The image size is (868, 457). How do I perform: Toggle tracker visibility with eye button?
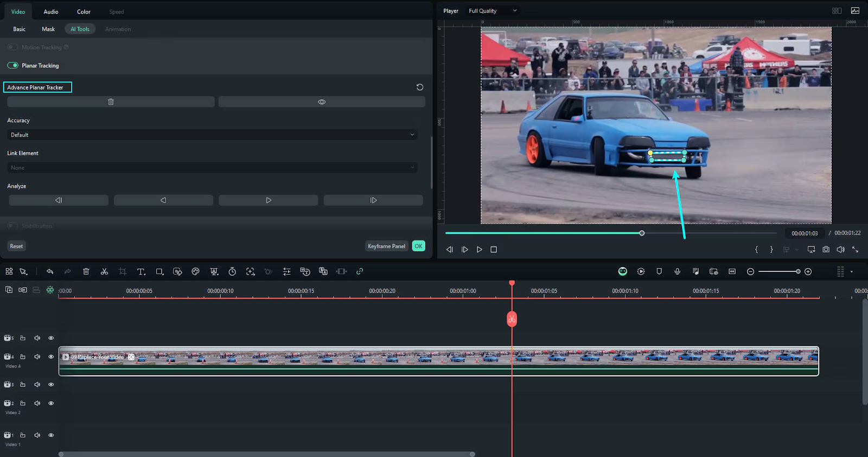tap(322, 102)
